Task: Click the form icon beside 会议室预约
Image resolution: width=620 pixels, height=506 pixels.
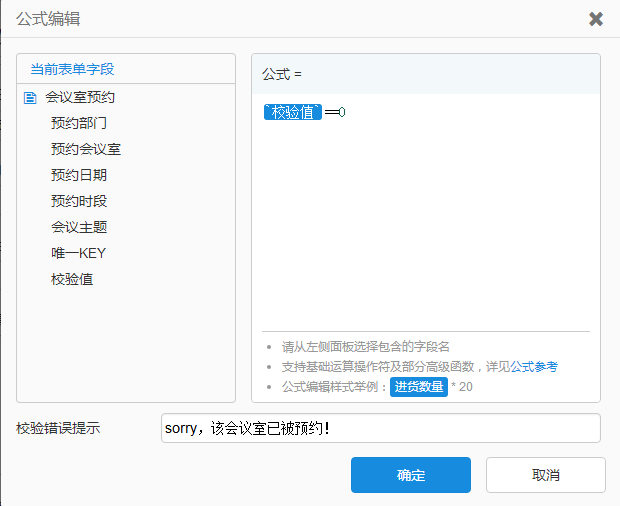Action: 30,98
